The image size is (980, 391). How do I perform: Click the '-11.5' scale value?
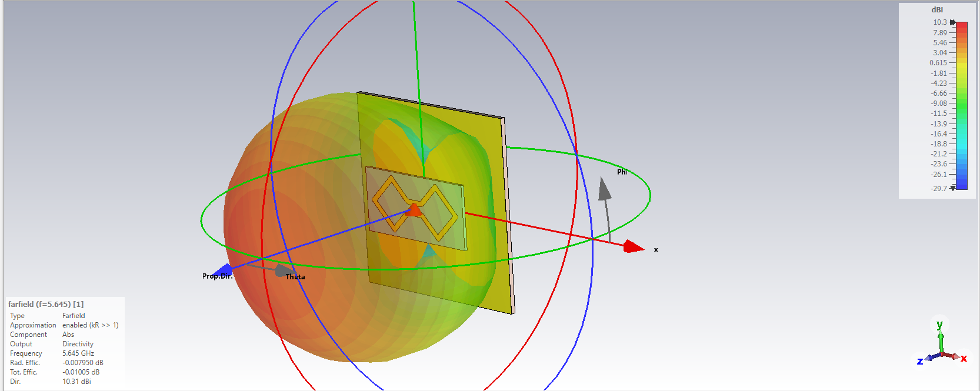[x=939, y=113]
